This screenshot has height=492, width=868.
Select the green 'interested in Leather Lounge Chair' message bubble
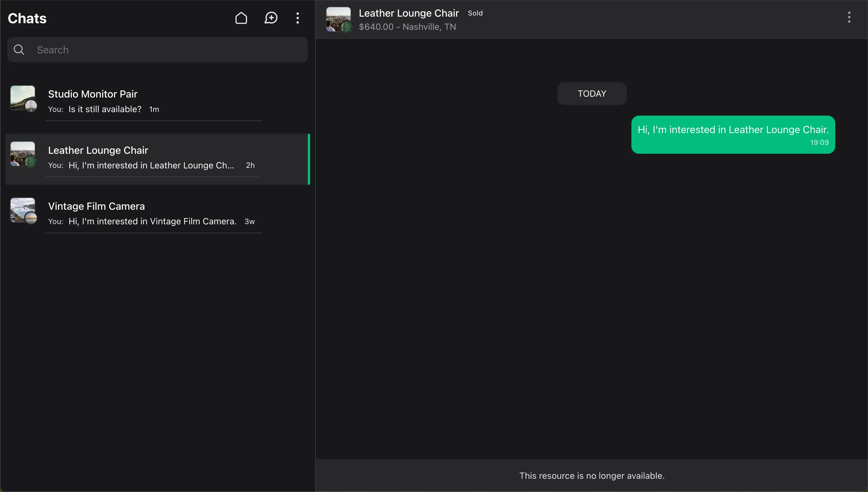pyautogui.click(x=733, y=135)
